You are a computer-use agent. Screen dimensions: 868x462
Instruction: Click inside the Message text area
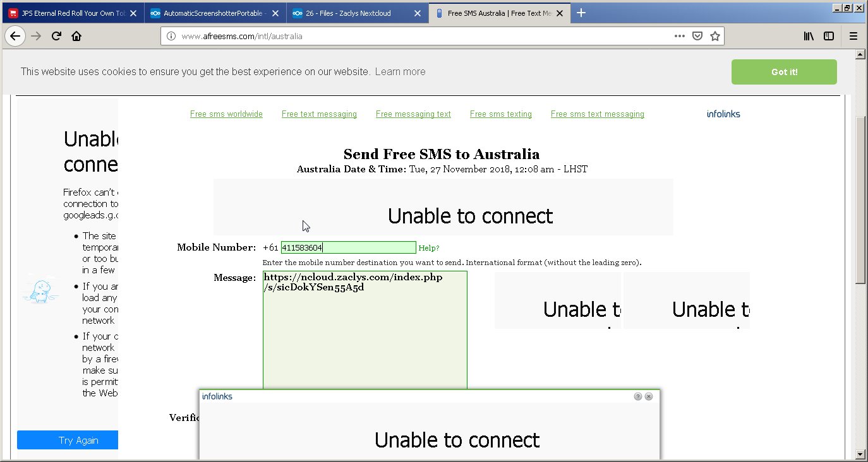click(x=365, y=331)
